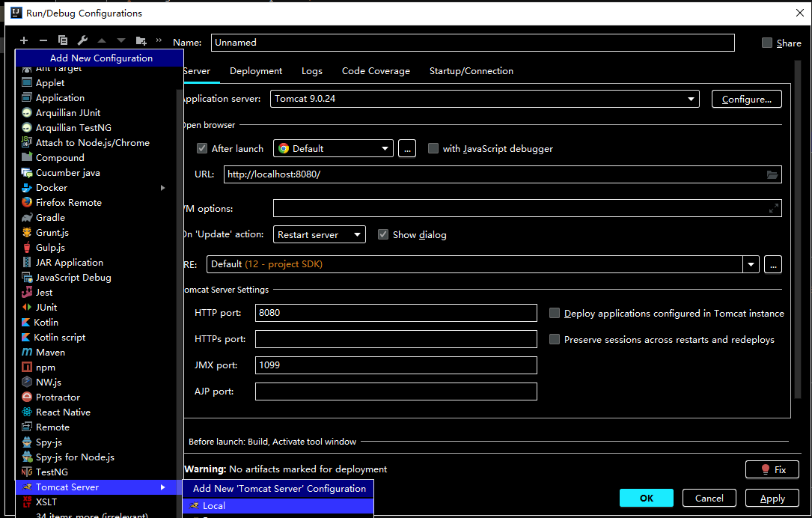Click the move up arrow icon
812x518 pixels.
pos(102,40)
